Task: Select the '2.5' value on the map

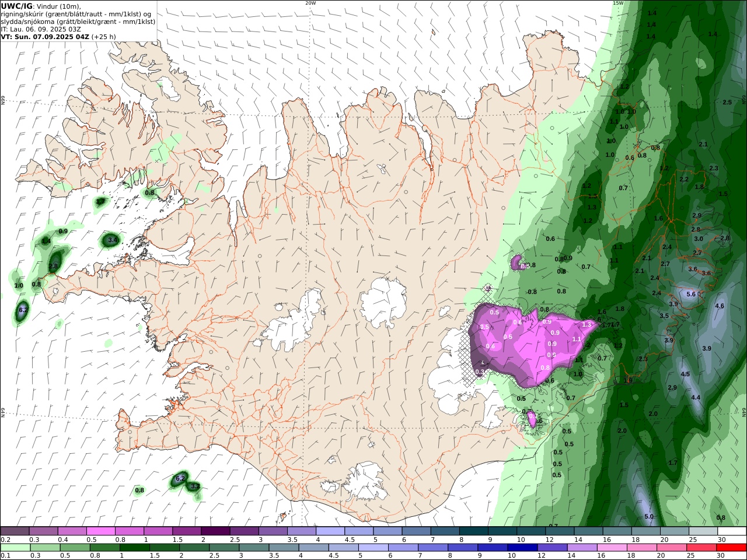Action: (727, 103)
